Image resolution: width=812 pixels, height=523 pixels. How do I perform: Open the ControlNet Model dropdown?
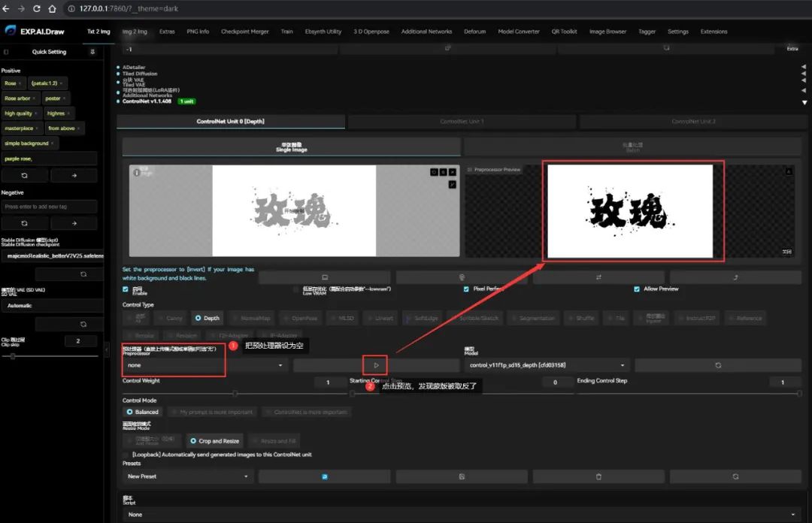[547, 365]
